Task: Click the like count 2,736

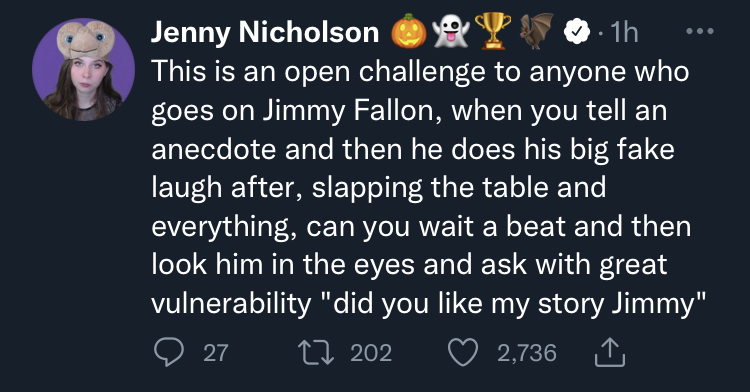Action: point(527,353)
